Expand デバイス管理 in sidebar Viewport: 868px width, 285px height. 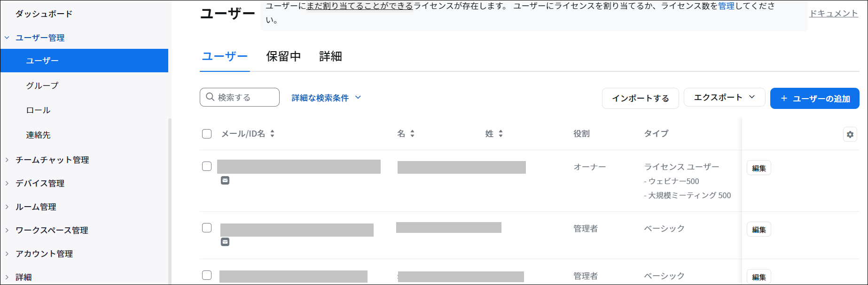pos(7,183)
